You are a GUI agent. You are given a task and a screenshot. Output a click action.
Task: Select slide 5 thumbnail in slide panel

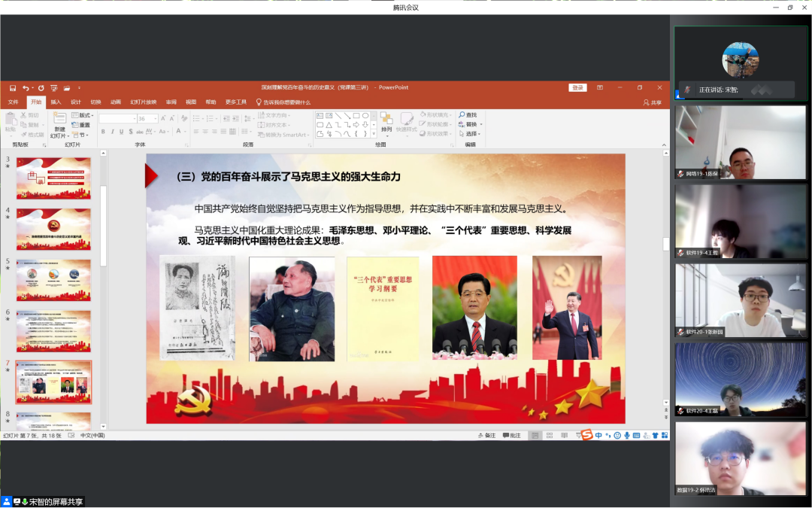click(53, 280)
